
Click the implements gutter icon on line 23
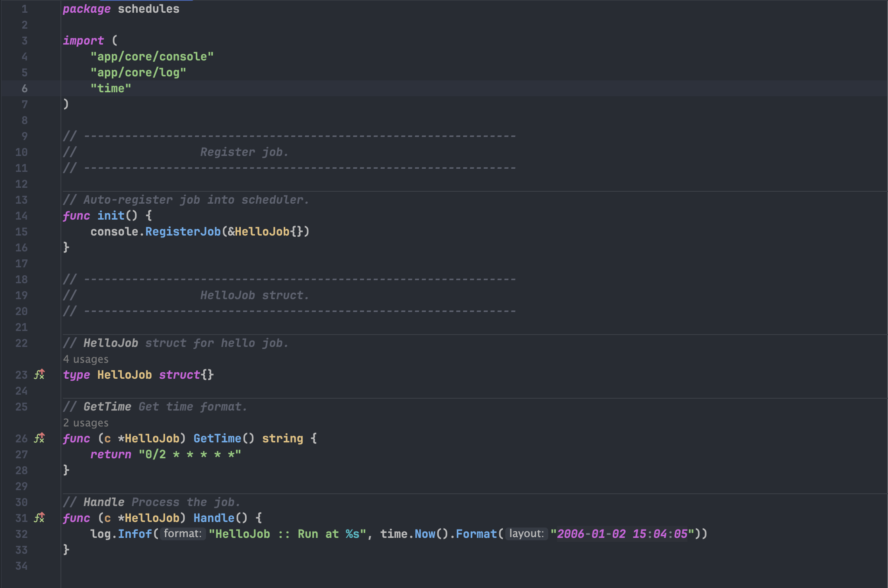(x=39, y=374)
